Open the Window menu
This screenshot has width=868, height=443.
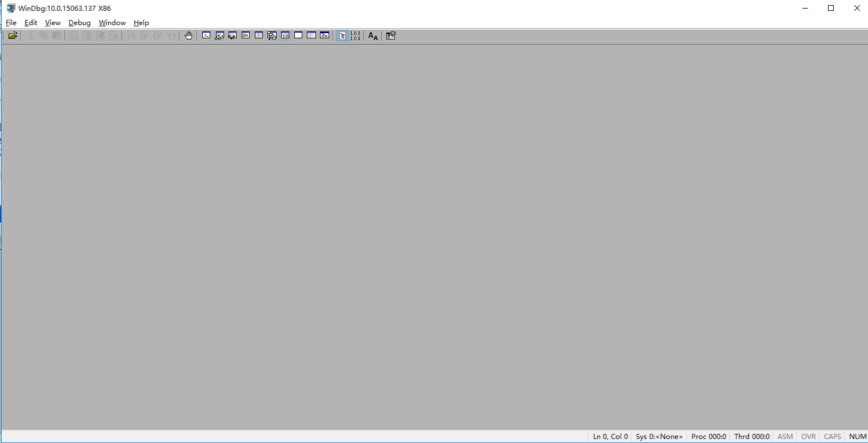click(x=112, y=23)
